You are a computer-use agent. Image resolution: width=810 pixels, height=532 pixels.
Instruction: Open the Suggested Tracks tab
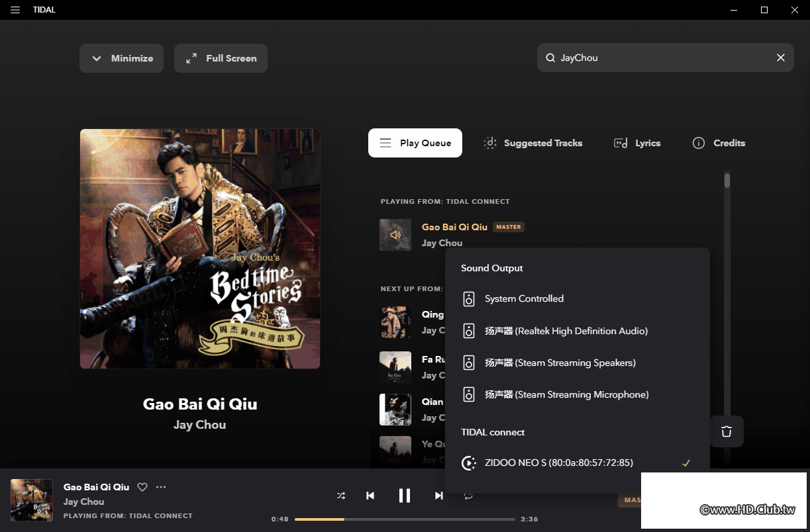533,143
